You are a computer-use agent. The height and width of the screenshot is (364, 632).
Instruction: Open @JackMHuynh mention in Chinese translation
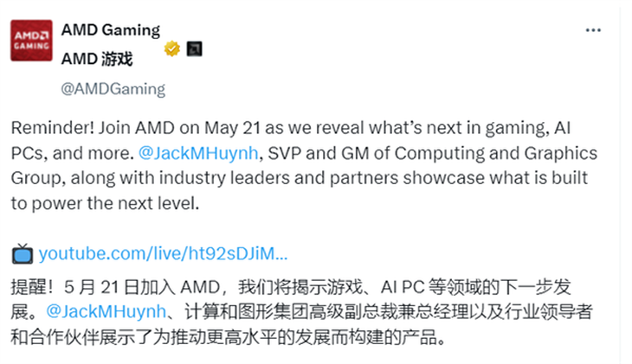106,311
